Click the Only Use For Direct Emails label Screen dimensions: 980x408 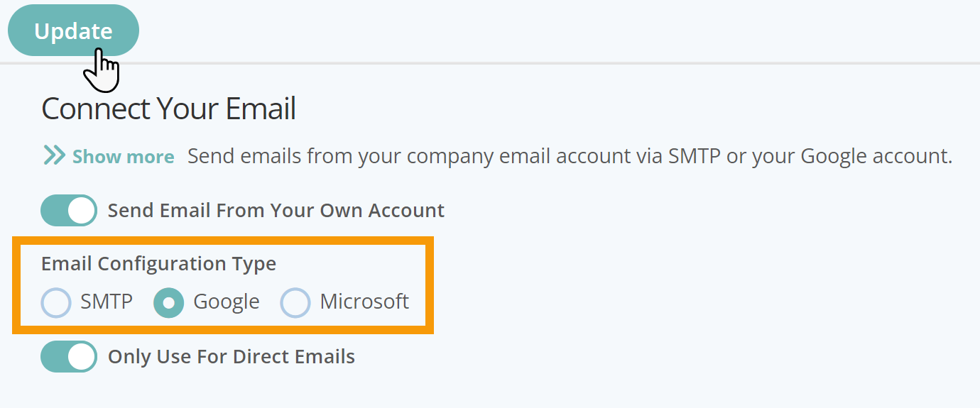(232, 357)
